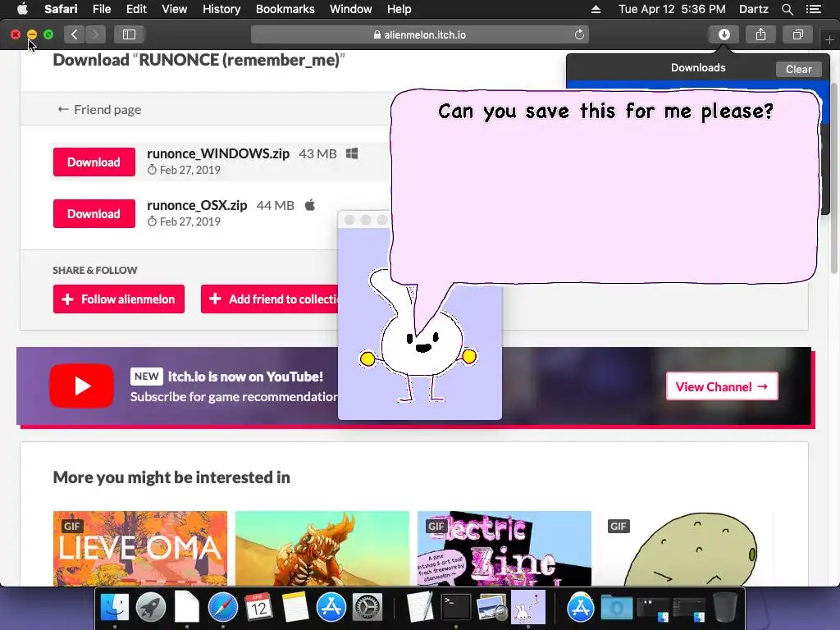Open the Edit menu
Screen dimensions: 840x630
pos(136,9)
